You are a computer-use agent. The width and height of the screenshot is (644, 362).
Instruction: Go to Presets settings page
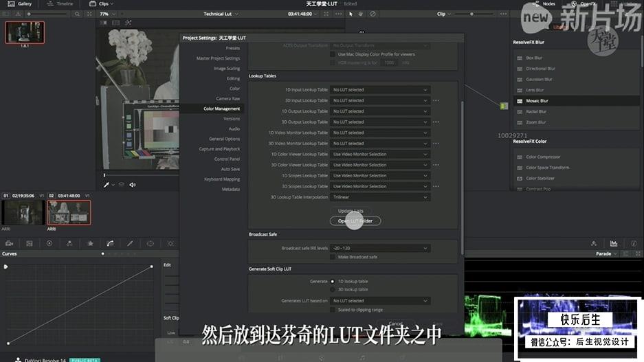point(232,49)
